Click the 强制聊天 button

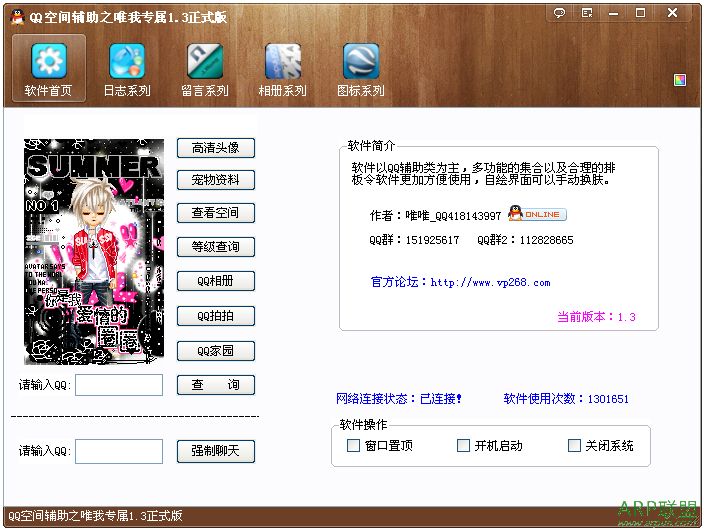click(216, 451)
